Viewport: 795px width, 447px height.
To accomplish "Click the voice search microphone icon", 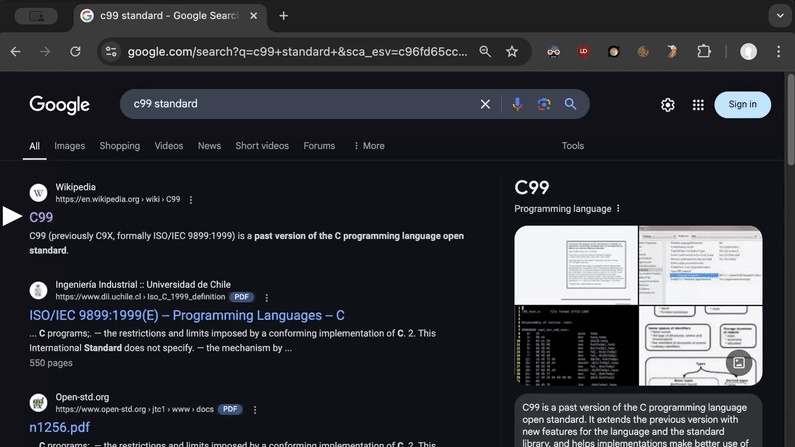I will click(517, 104).
